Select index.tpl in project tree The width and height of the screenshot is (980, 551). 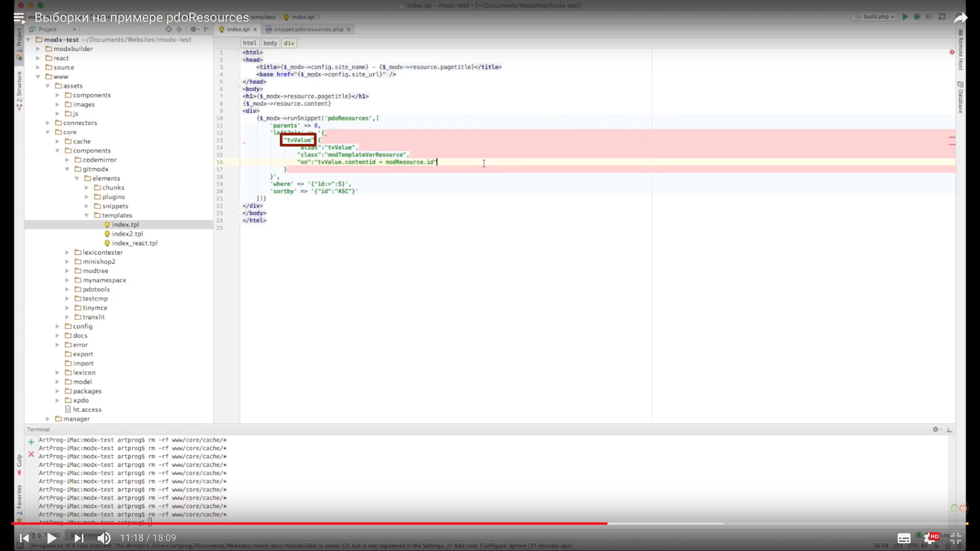pos(125,225)
